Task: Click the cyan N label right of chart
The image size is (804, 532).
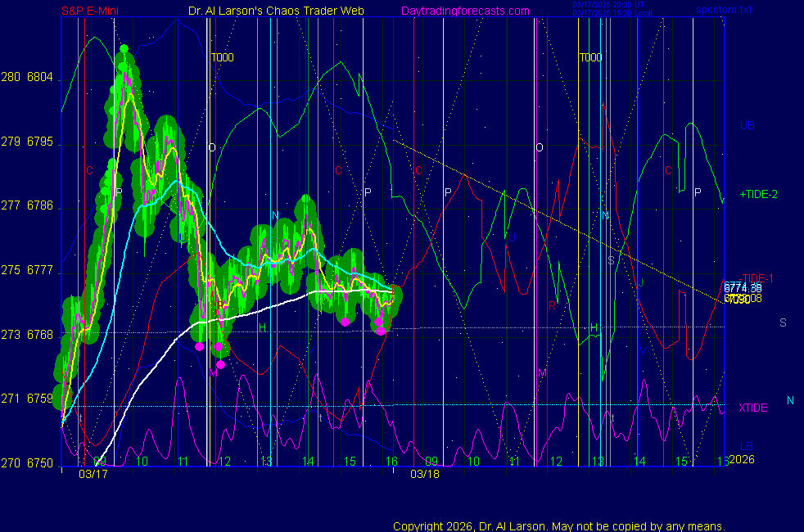Action: click(790, 400)
